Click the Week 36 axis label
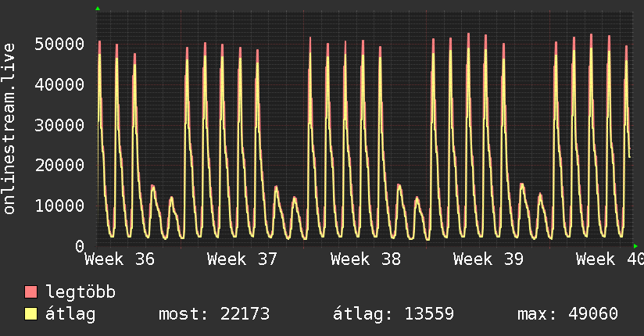 (x=120, y=259)
